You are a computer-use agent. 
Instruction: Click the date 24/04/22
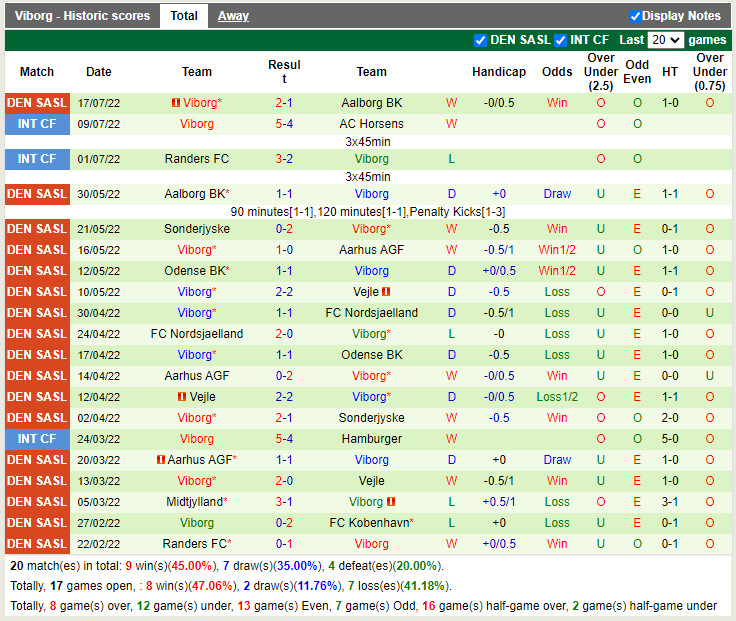[99, 334]
